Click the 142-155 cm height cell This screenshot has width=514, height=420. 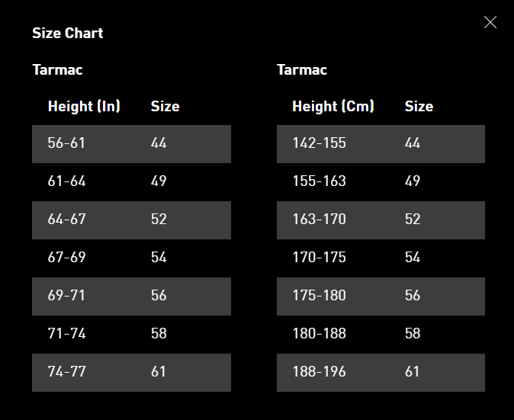[x=319, y=143]
